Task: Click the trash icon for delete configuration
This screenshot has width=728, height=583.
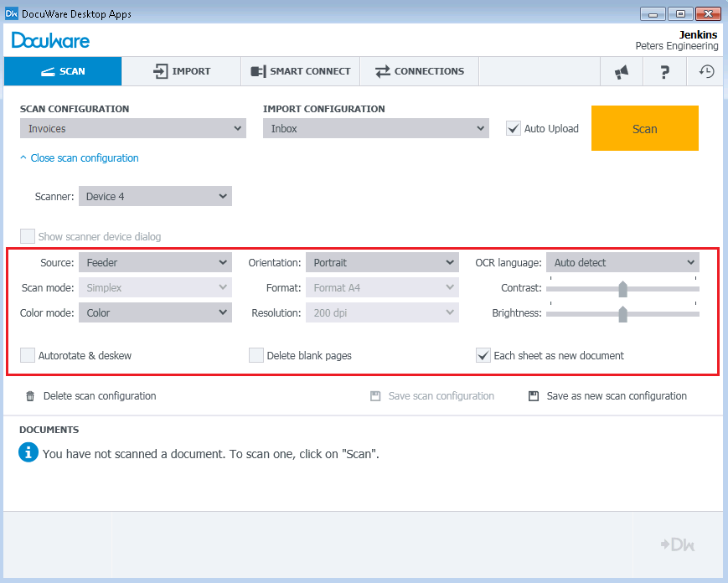Action: [30, 396]
